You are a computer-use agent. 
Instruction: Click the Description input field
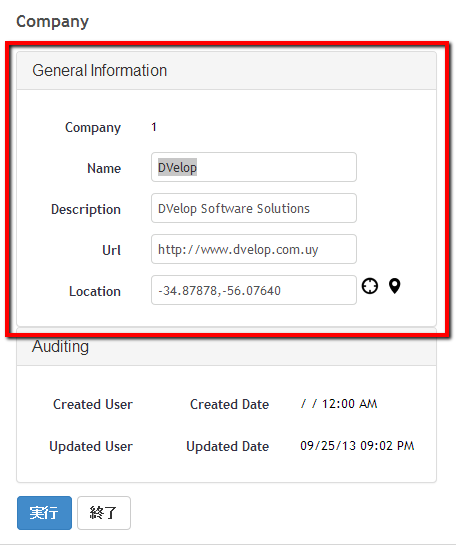[x=254, y=208]
